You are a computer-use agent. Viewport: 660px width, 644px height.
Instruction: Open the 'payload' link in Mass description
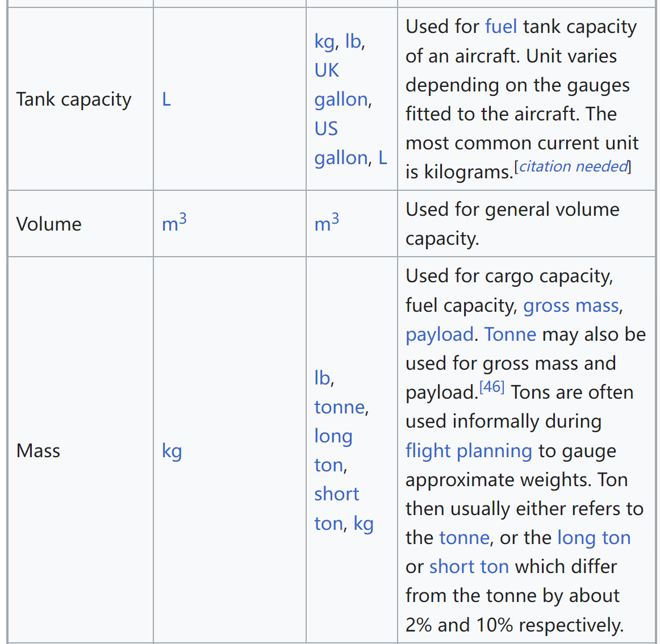tap(440, 335)
